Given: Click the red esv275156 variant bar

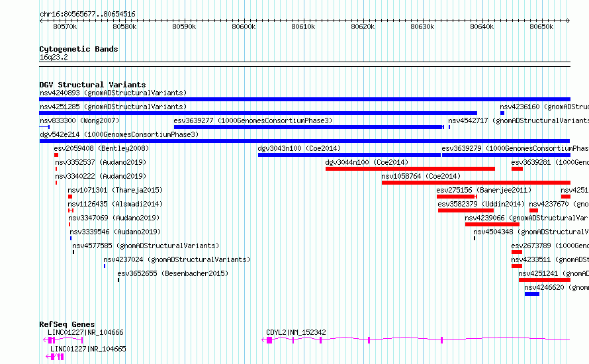Looking at the screenshot, I should (x=457, y=197).
